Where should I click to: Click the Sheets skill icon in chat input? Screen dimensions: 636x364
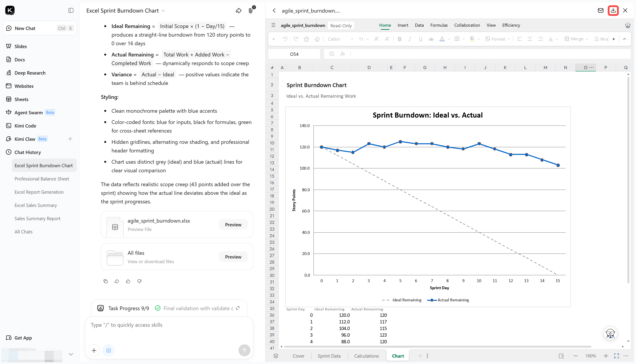(109, 350)
